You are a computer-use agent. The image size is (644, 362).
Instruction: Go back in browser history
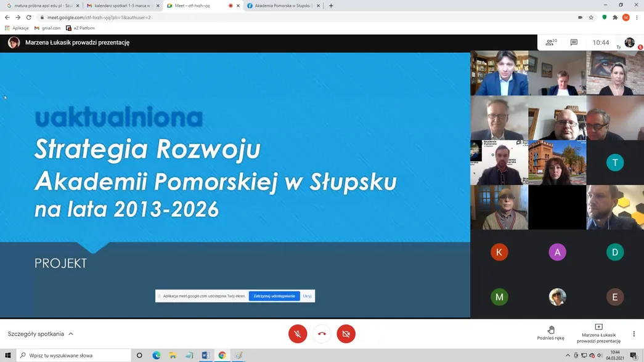point(7,17)
